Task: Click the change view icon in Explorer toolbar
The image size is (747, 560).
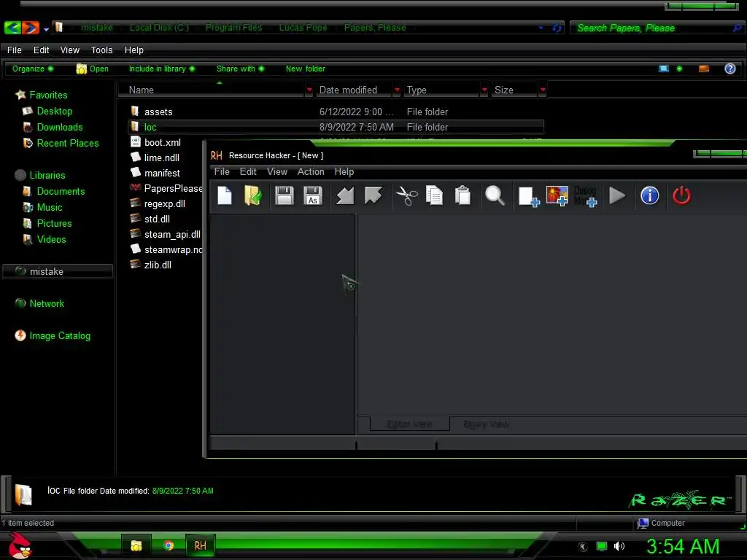Action: coord(664,69)
